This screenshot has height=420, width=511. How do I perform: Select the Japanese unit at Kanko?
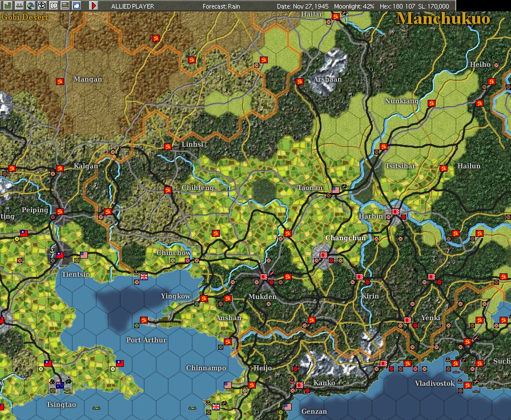tap(300, 385)
